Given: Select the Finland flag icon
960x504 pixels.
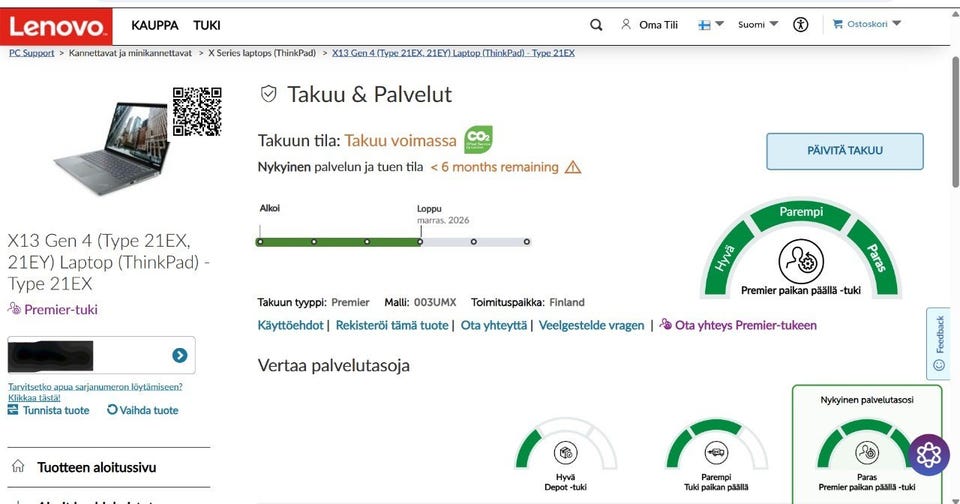Looking at the screenshot, I should pos(705,25).
